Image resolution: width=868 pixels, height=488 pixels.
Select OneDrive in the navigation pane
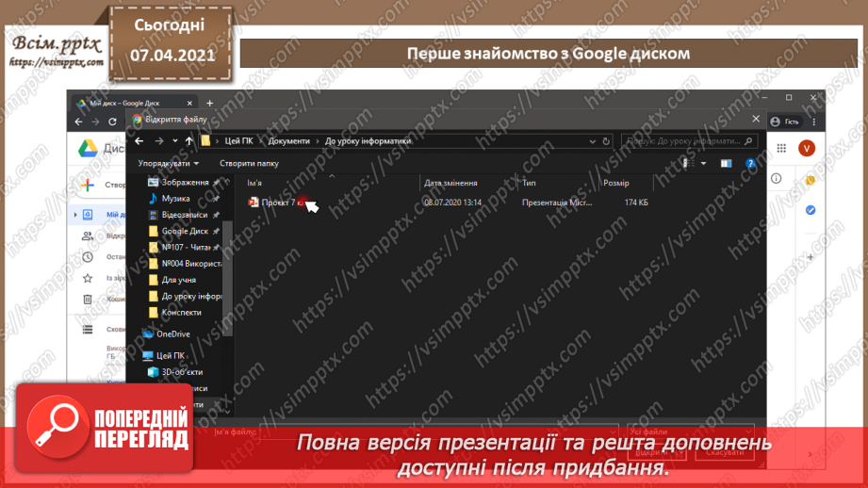pyautogui.click(x=166, y=333)
